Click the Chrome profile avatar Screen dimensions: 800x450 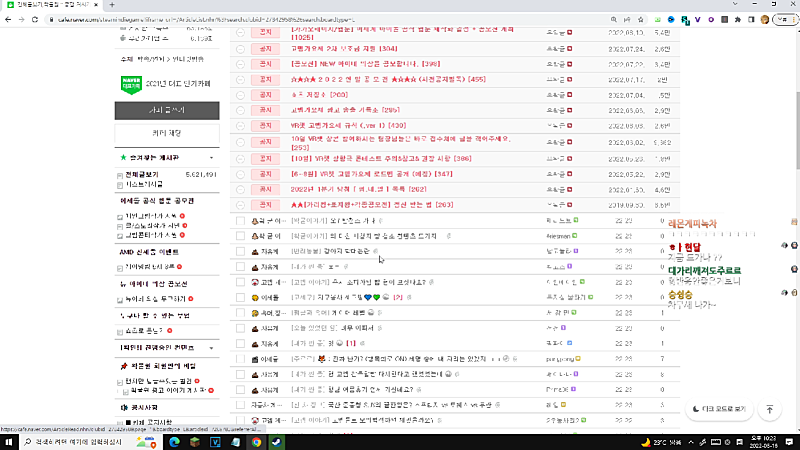[764, 19]
